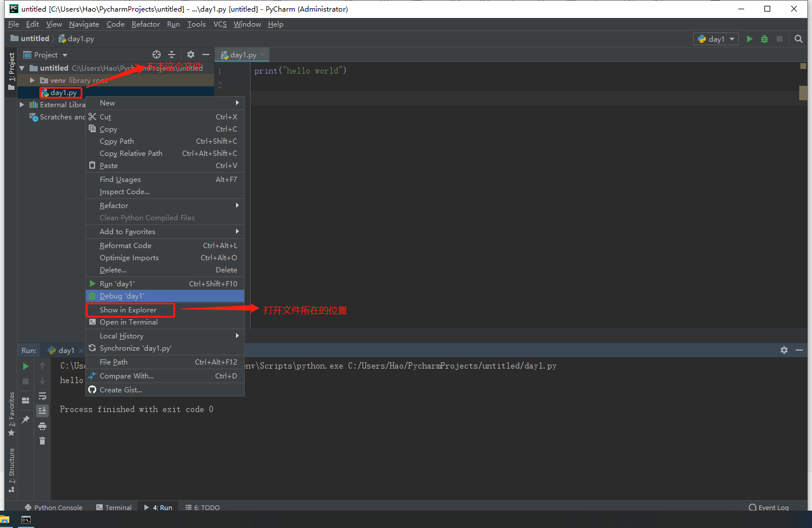Screen dimensions: 812x528
Task: Click the down stack trace arrow in Run panel
Action: 42,381
